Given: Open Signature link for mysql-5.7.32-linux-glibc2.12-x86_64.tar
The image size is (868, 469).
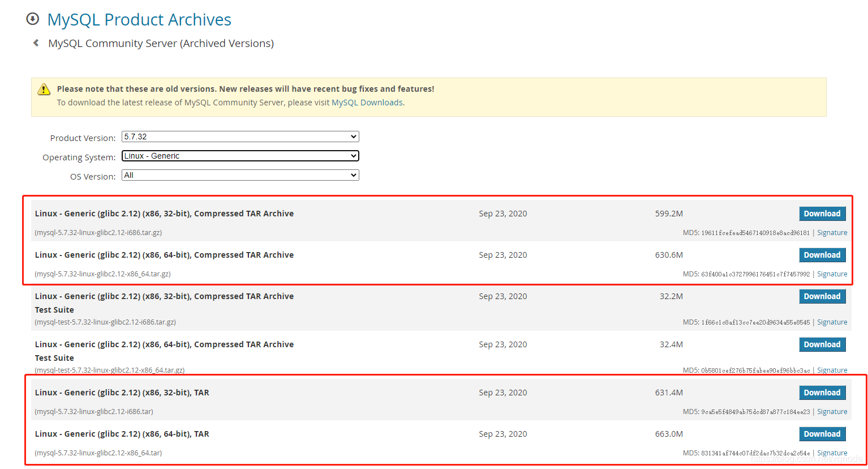Looking at the screenshot, I should tap(832, 453).
